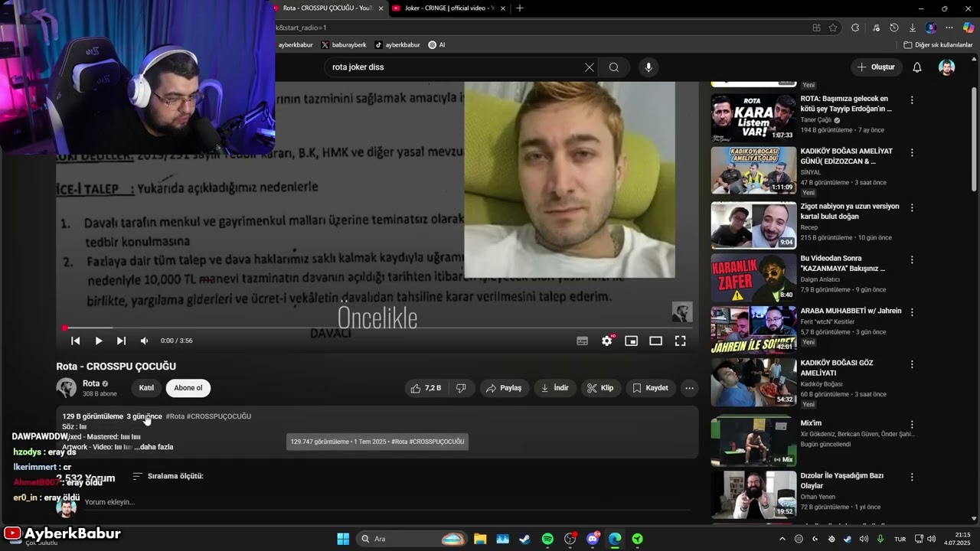Focus the 'rota joker diss' search field
Image resolution: width=980 pixels, height=551 pixels.
[x=452, y=67]
